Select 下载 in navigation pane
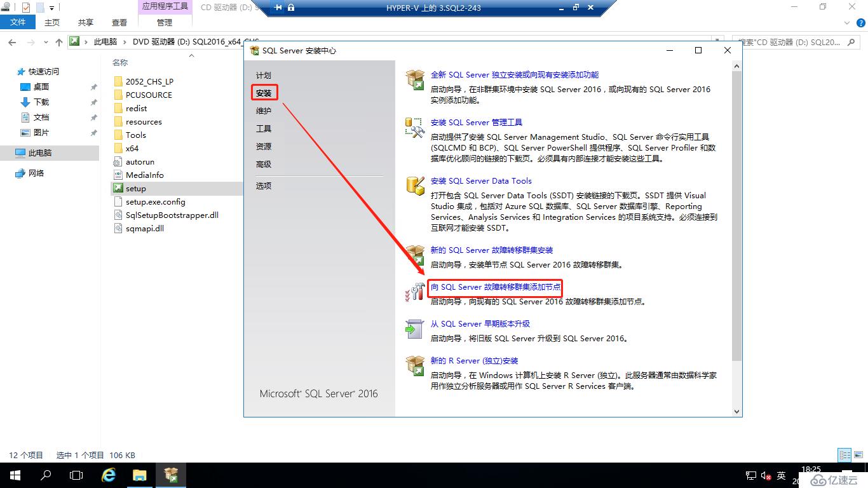The height and width of the screenshot is (488, 868). point(41,102)
